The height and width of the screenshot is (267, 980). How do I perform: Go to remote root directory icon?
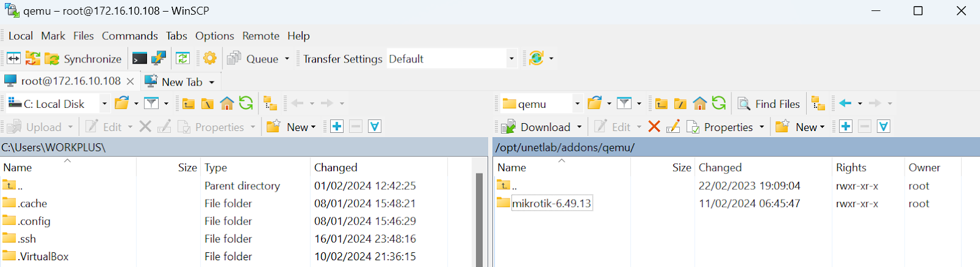point(680,103)
